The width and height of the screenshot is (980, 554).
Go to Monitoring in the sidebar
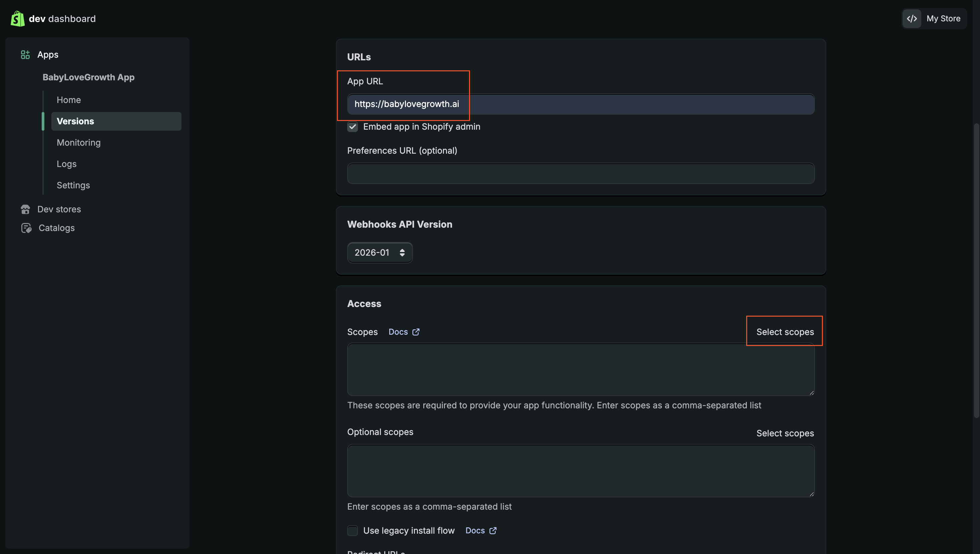pyautogui.click(x=78, y=143)
